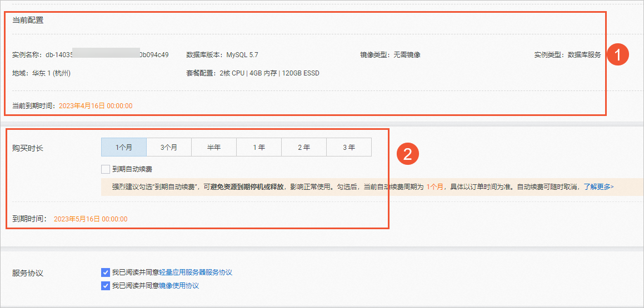Click the current expiry date 2023年4月16日
Viewport: 644px width, 308px height.
pyautogui.click(x=94, y=105)
